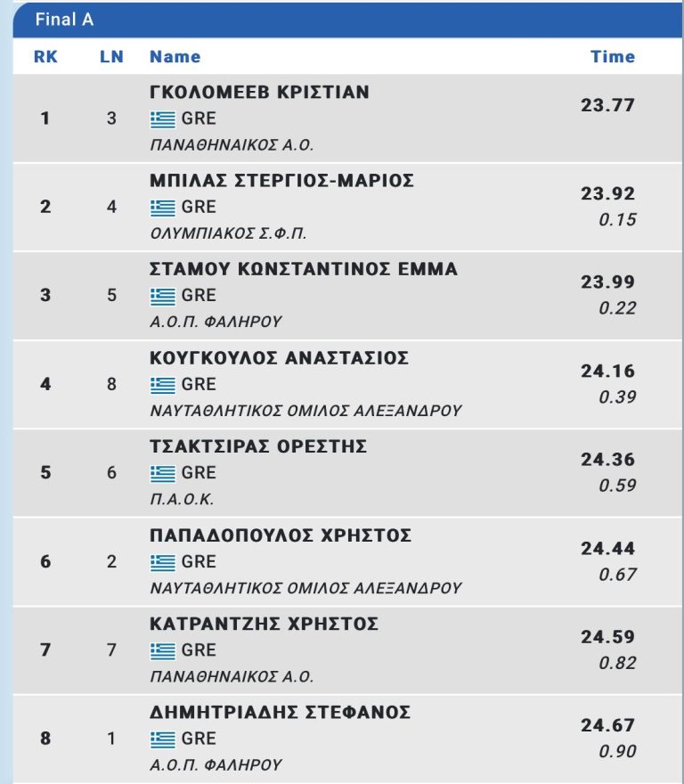
Task: Click the LN column header
Action: coord(111,57)
